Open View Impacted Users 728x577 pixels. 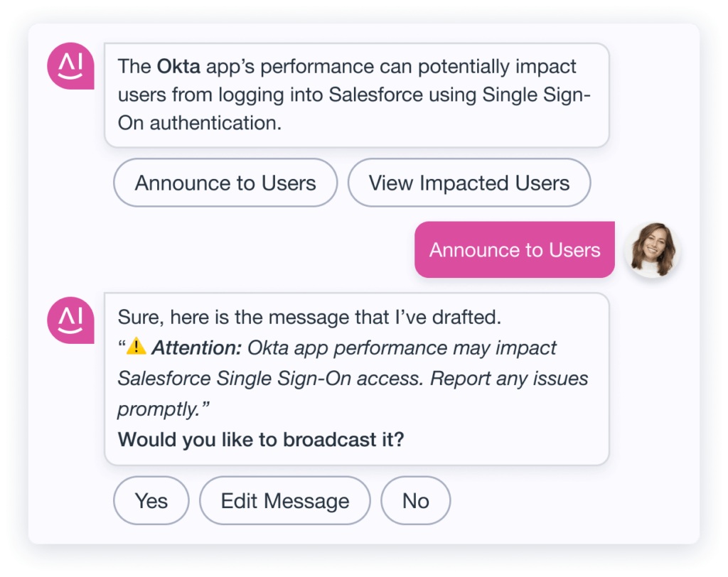[469, 183]
